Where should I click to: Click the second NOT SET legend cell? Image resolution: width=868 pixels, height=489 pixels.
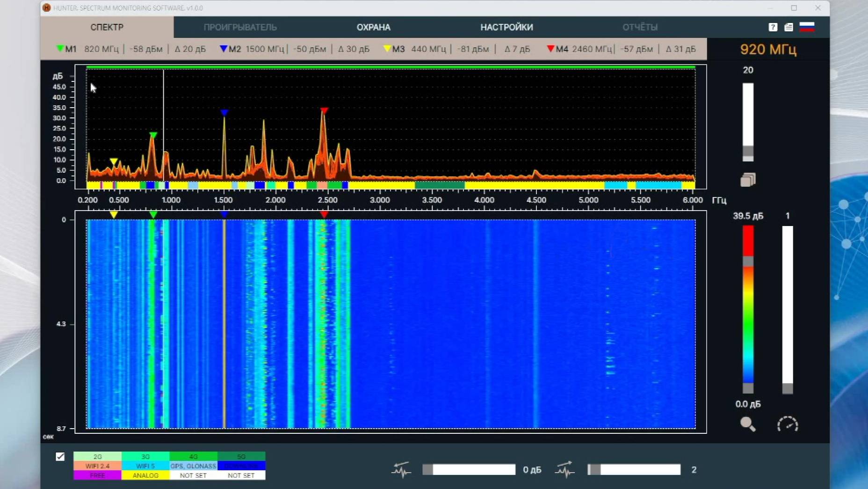click(x=241, y=475)
